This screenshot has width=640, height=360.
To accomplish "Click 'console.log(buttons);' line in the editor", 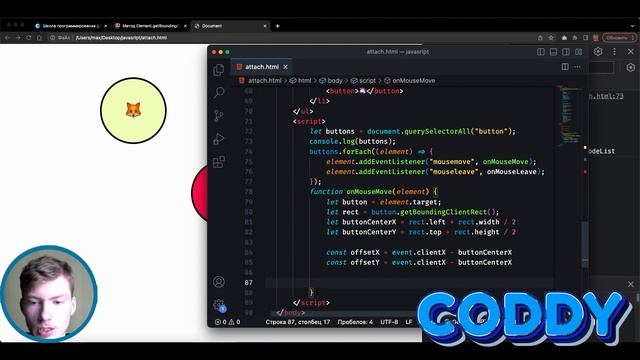I will click(x=353, y=141).
